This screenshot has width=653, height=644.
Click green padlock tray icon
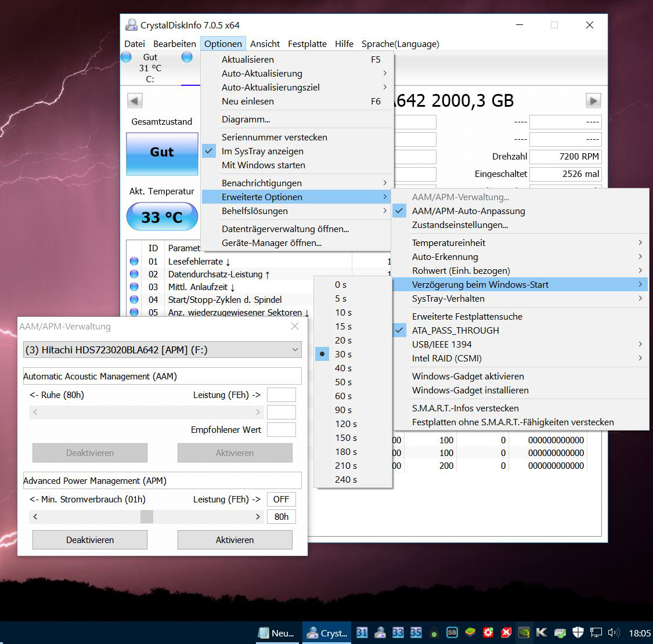434,633
